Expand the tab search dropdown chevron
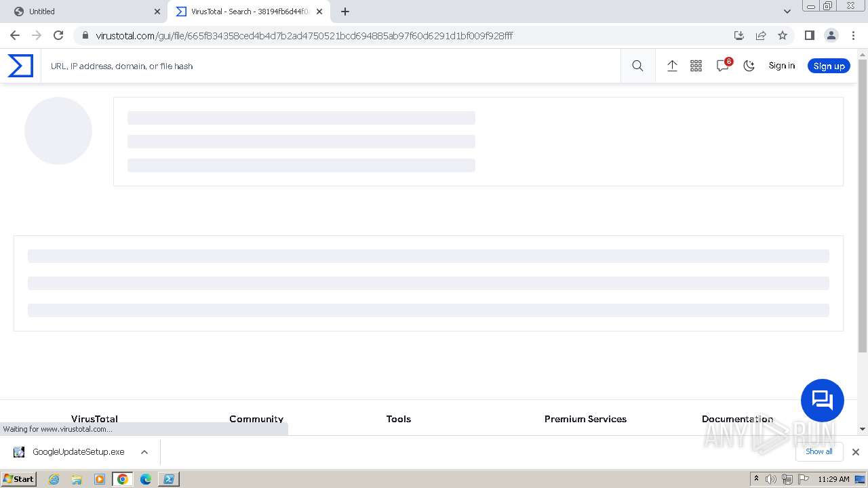 (x=787, y=12)
